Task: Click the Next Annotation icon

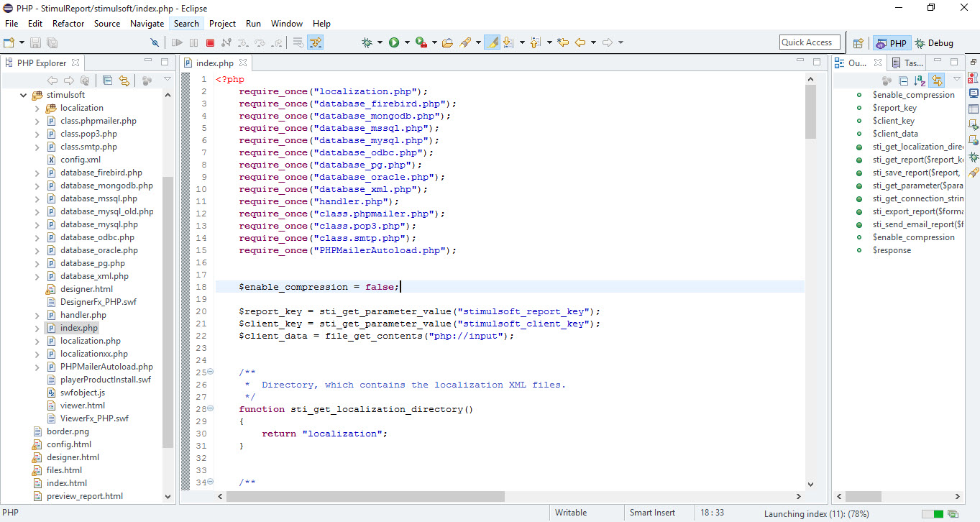Action: tap(509, 42)
